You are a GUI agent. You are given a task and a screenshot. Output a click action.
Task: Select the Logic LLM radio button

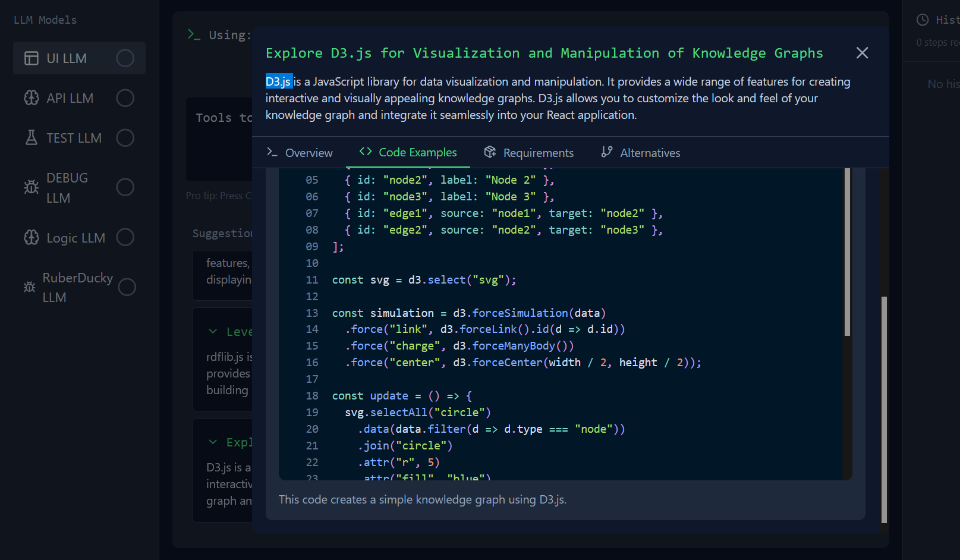(x=125, y=238)
